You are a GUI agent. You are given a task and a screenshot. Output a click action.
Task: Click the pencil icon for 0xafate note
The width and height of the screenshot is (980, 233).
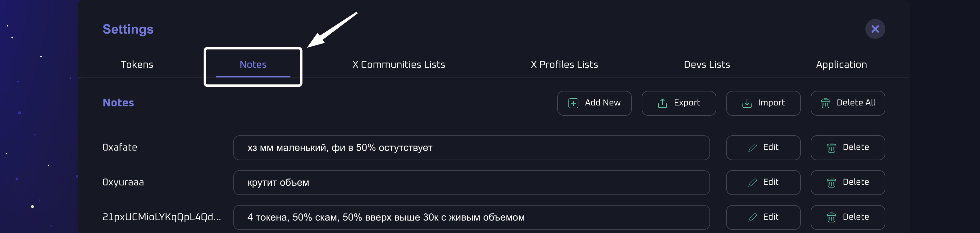752,148
